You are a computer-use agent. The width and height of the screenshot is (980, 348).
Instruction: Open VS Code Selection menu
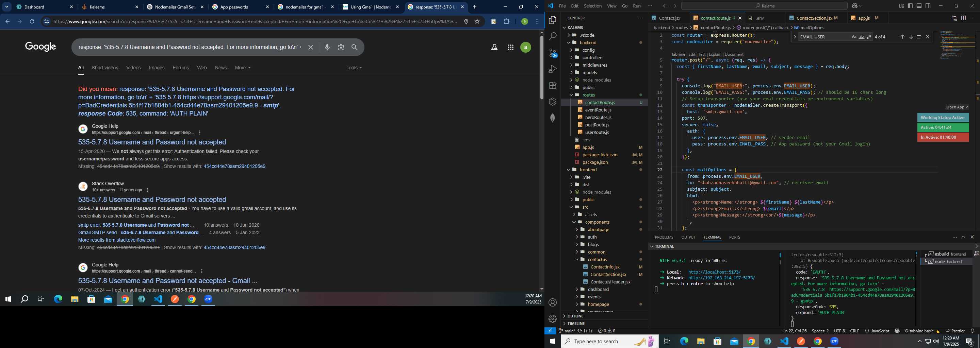pyautogui.click(x=593, y=6)
